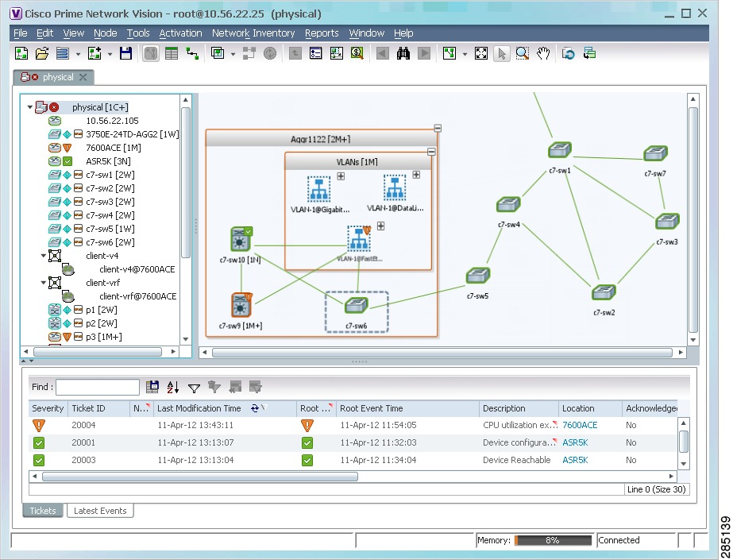Collapse the physical root tree node
Viewport: 733px width, 560px height.
coord(30,107)
